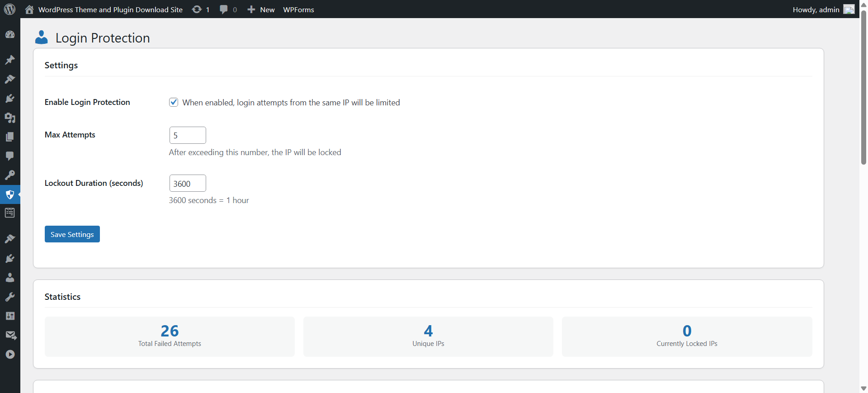Click the scrollbar down arrow
The height and width of the screenshot is (393, 868).
pyautogui.click(x=863, y=388)
